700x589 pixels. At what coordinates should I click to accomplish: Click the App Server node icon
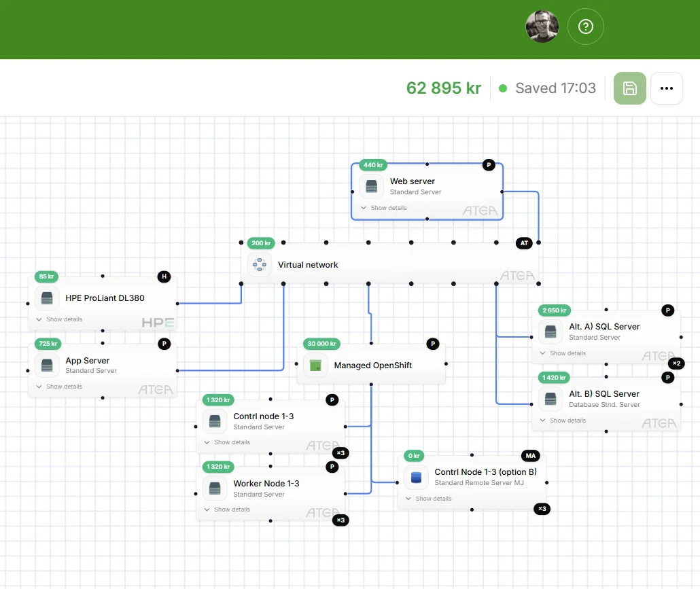click(x=47, y=365)
